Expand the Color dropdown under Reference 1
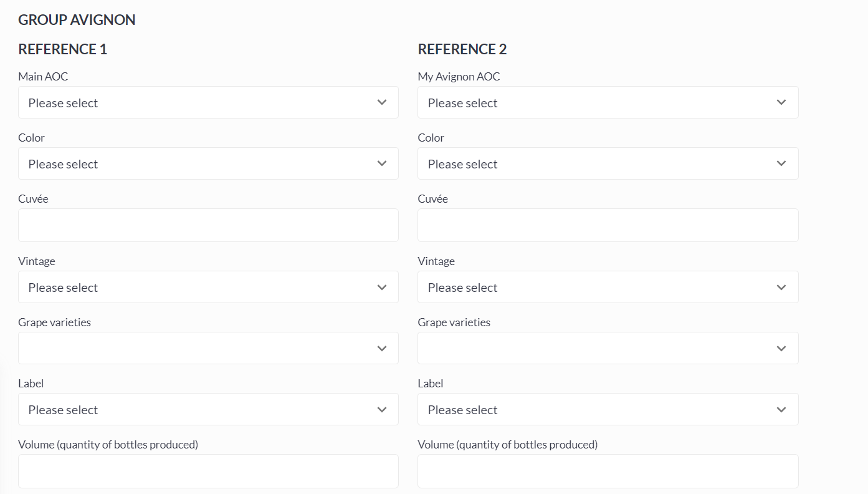 208,163
